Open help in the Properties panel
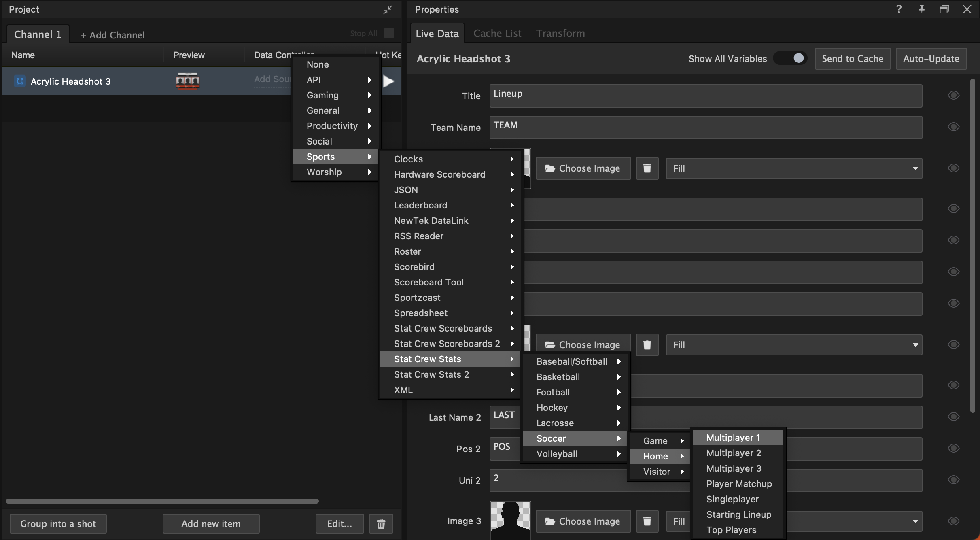This screenshot has height=540, width=980. (x=898, y=9)
